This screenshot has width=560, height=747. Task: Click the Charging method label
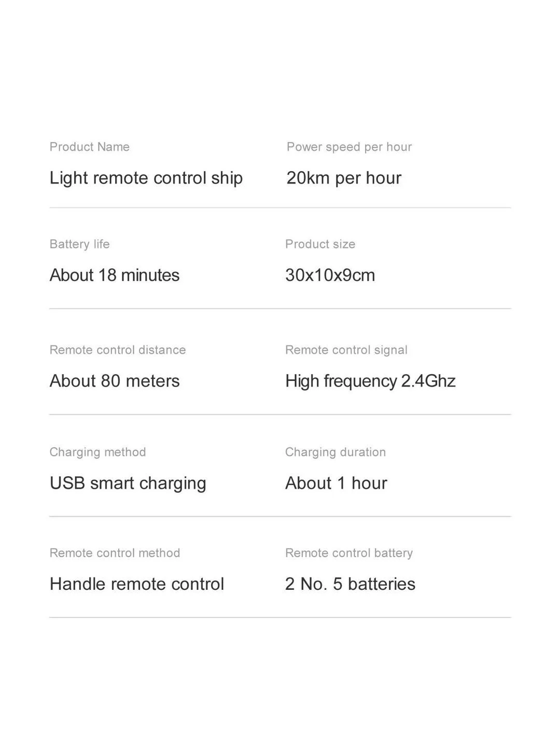[x=98, y=452]
